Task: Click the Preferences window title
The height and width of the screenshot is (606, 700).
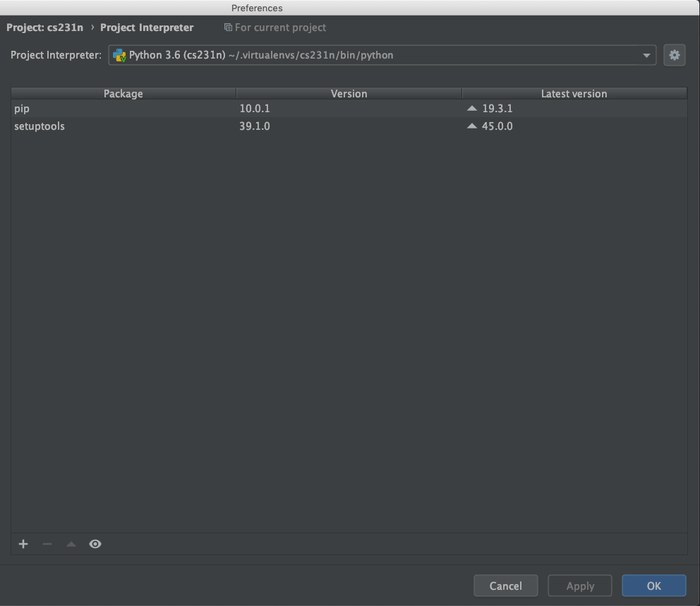Action: click(257, 8)
